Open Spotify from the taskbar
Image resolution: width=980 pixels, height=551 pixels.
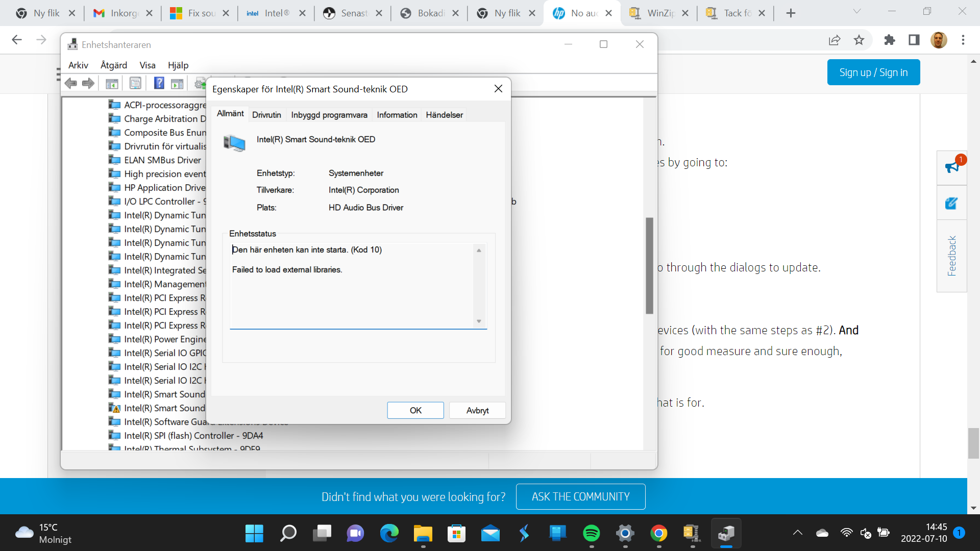pyautogui.click(x=592, y=534)
